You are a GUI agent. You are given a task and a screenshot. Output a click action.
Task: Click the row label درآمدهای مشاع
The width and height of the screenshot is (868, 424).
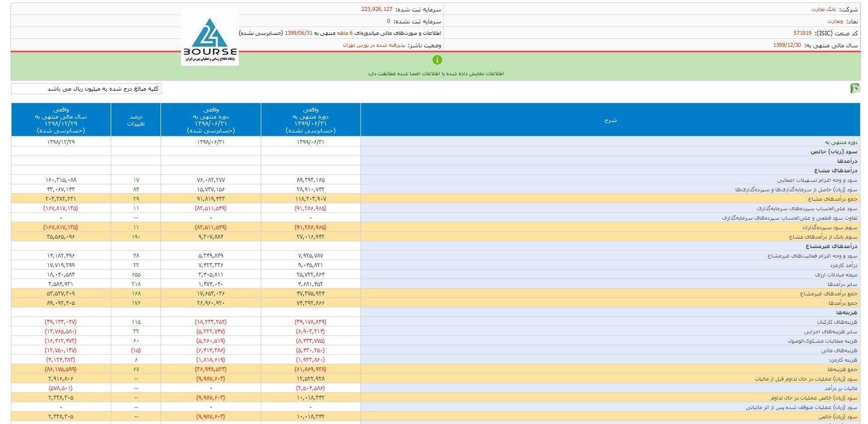[x=836, y=170]
